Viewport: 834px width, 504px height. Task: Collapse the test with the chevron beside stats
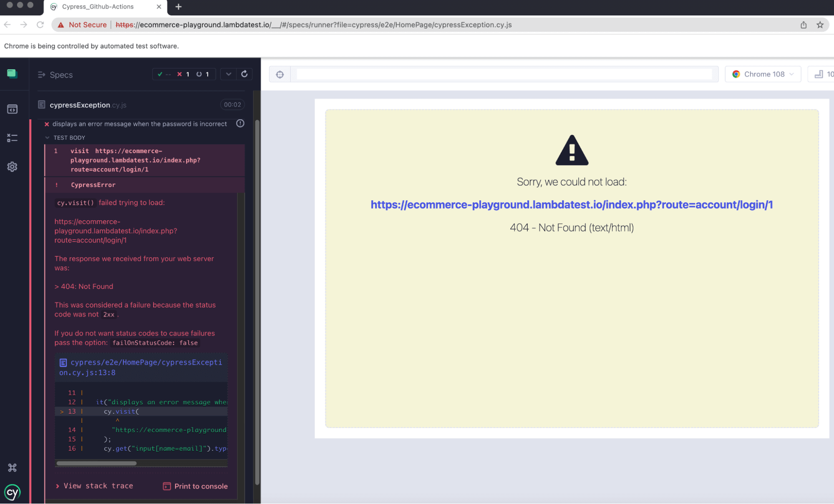(x=228, y=74)
